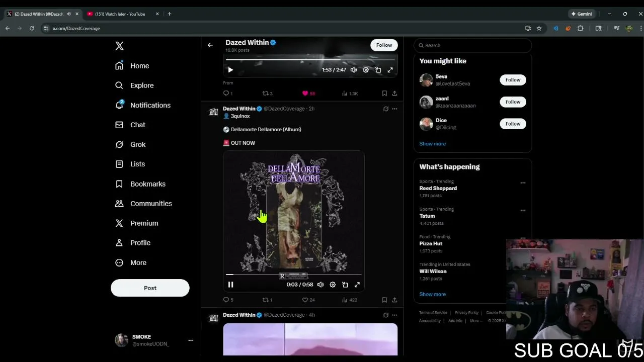This screenshot has height=362, width=644.
Task: Play the top video at 1:53
Action: click(x=230, y=70)
